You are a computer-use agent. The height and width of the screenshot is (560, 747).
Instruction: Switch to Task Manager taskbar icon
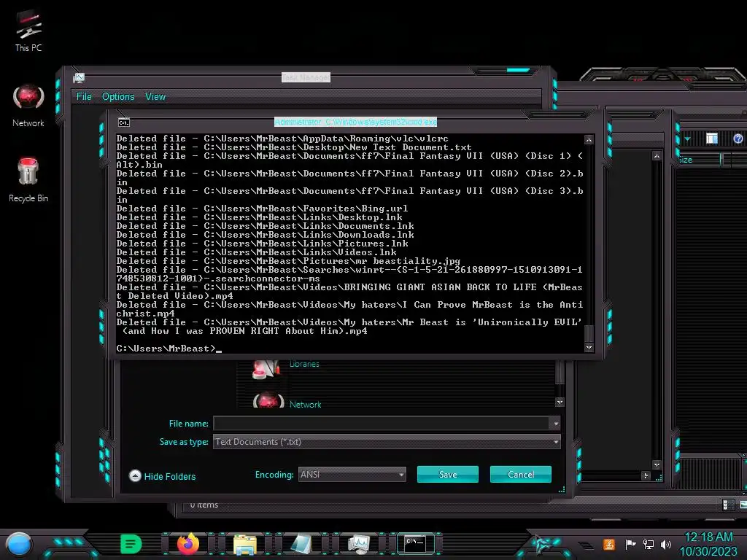click(359, 544)
